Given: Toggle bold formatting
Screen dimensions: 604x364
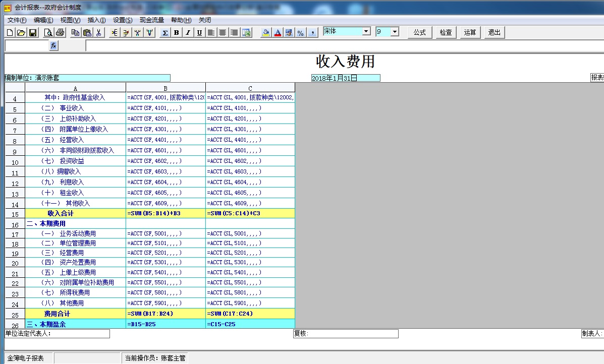Looking at the screenshot, I should 177,33.
